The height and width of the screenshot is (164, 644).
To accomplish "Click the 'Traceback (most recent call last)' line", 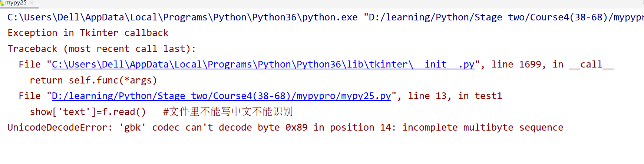I will point(102,49).
